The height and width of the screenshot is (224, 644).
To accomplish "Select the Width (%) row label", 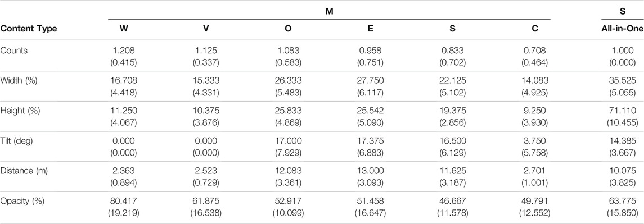I will pos(19,80).
